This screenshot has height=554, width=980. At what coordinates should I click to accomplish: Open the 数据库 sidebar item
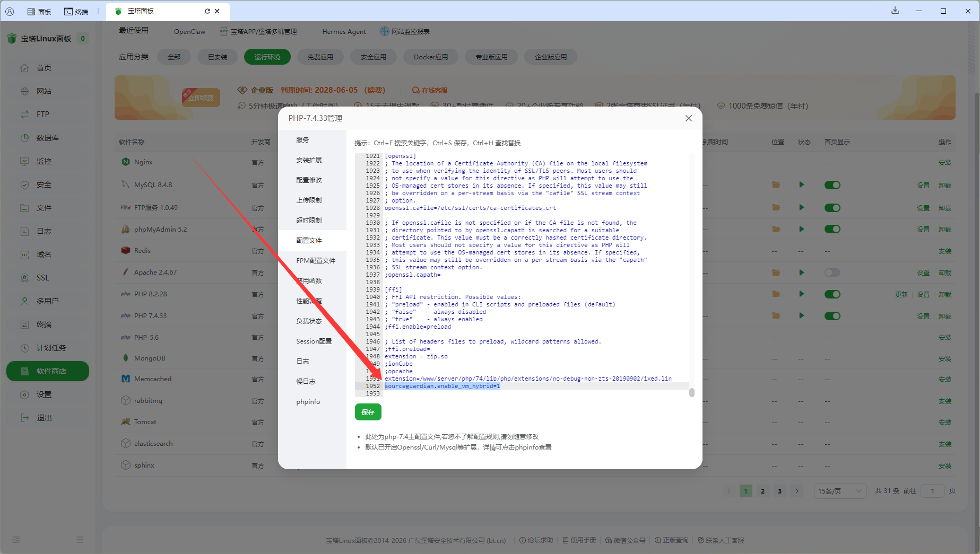pyautogui.click(x=47, y=138)
